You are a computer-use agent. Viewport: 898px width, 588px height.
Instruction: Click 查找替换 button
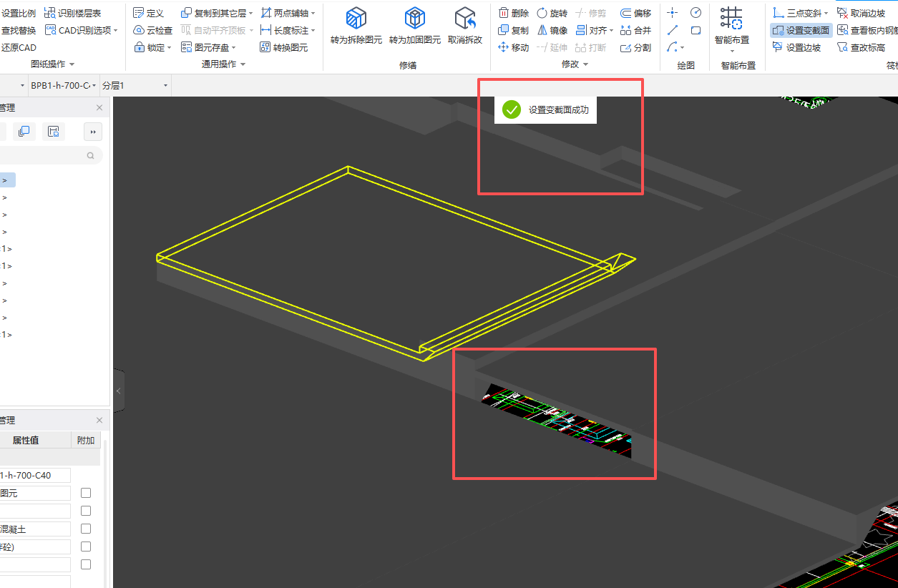(18, 30)
